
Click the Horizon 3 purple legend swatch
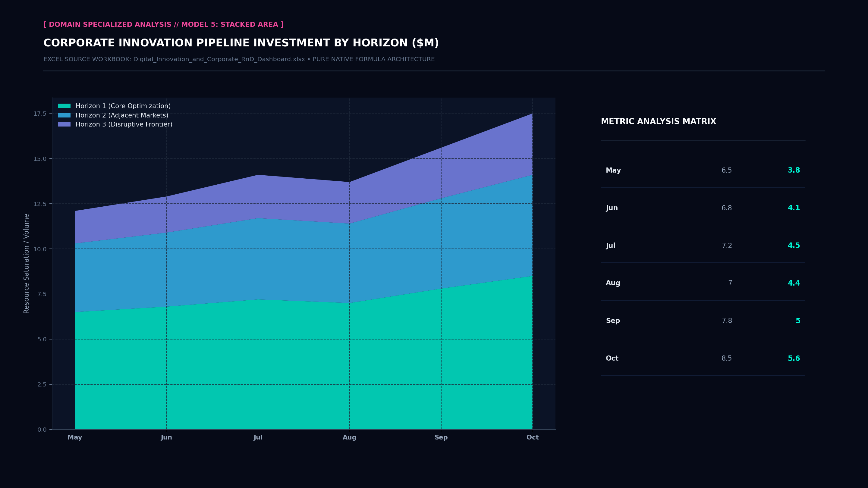click(64, 124)
